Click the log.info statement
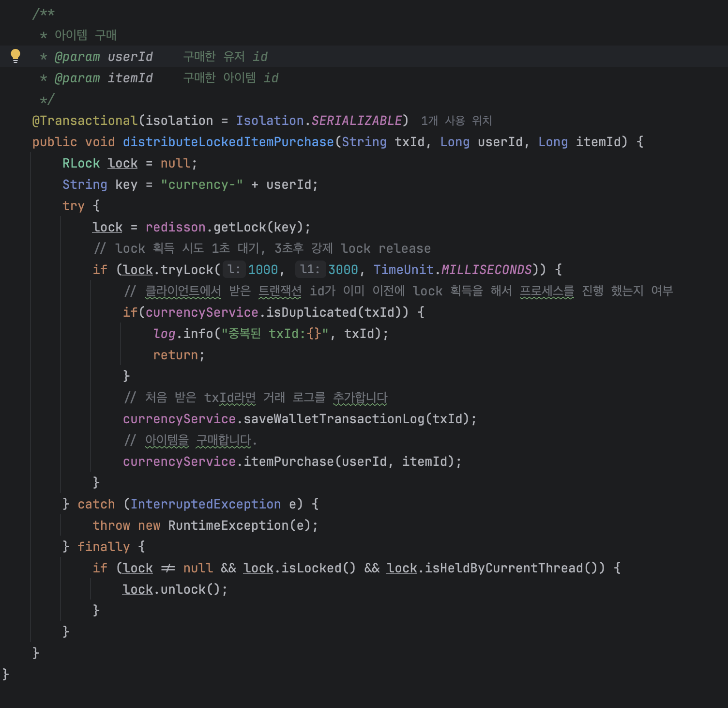This screenshot has width=728, height=708. point(271,334)
